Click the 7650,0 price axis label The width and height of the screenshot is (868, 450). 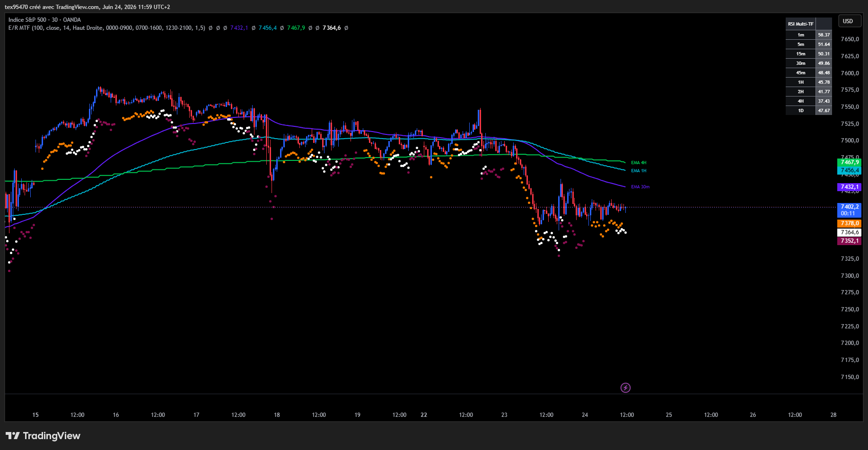tap(850, 39)
